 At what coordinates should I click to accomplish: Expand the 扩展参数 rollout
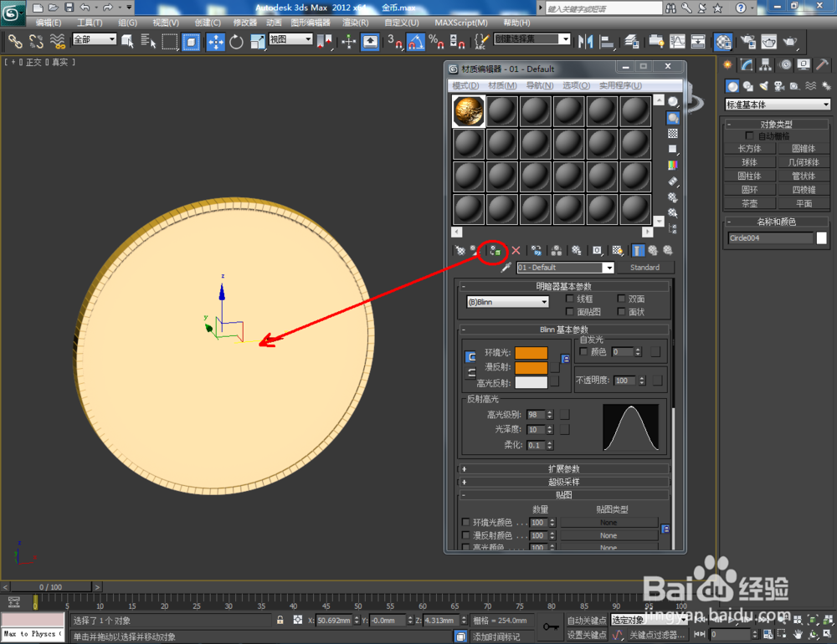click(563, 469)
